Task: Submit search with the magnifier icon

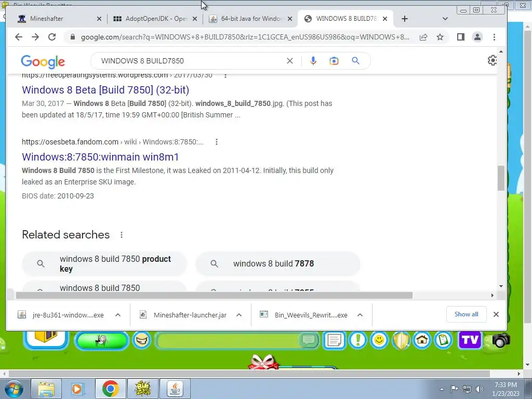Action: tap(355, 61)
